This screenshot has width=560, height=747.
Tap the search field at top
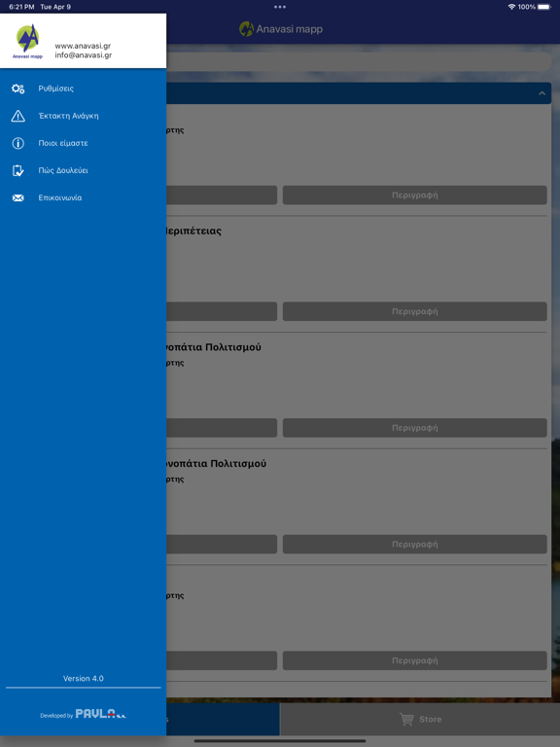[359, 62]
